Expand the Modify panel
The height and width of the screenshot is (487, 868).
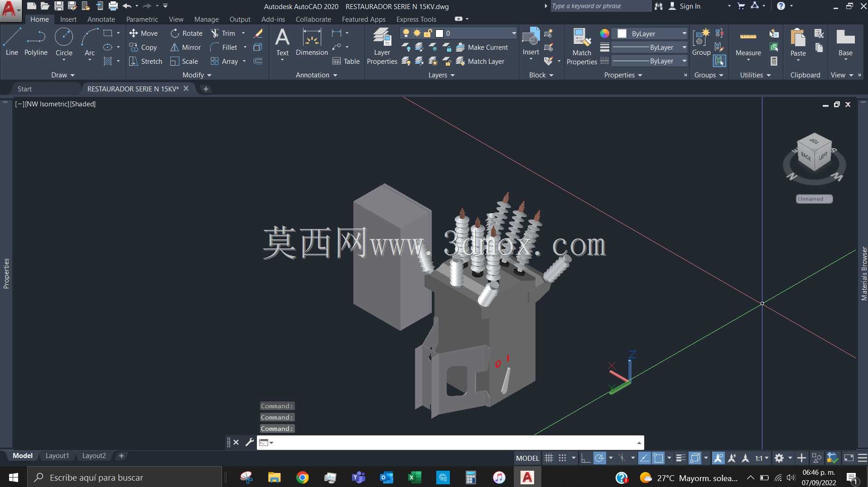197,75
